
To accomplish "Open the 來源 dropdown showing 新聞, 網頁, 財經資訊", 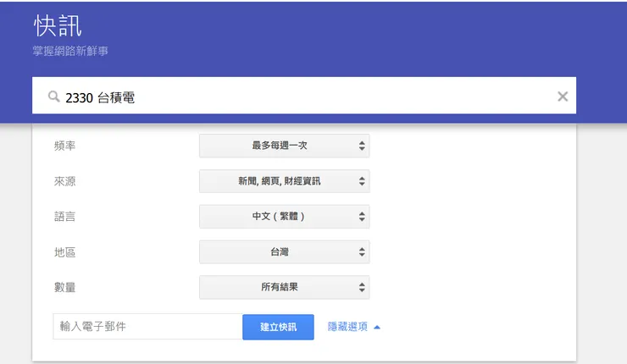I will pyautogui.click(x=285, y=181).
